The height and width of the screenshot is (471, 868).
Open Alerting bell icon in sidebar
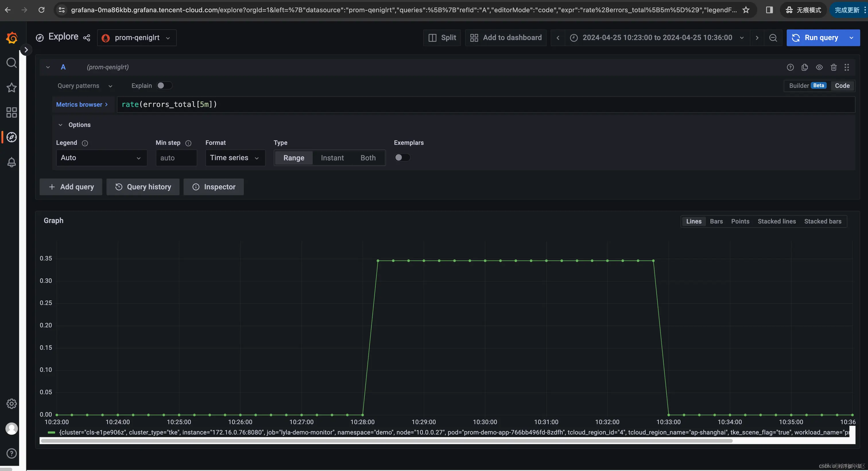coord(11,162)
